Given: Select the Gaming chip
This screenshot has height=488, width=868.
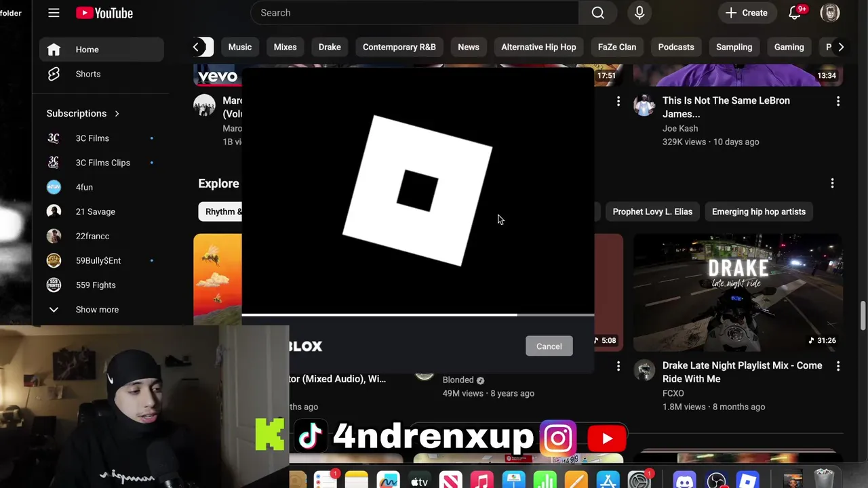Looking at the screenshot, I should pyautogui.click(x=789, y=47).
